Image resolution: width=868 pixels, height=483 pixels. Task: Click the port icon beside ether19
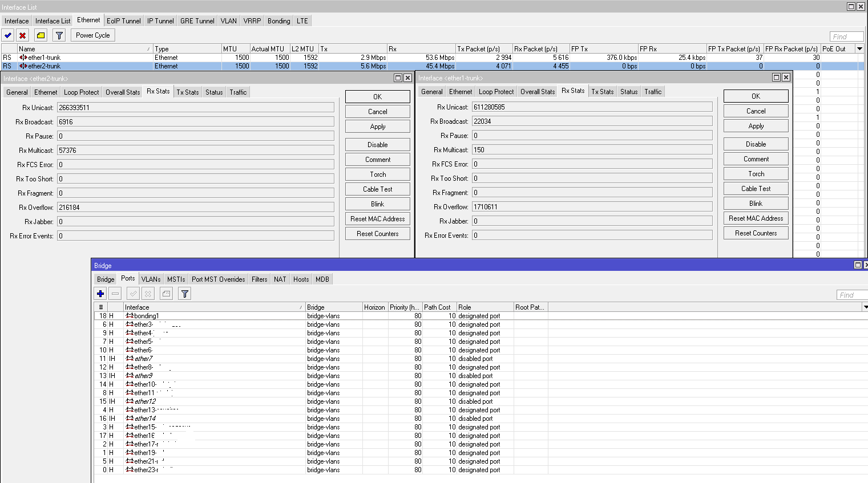click(x=130, y=453)
